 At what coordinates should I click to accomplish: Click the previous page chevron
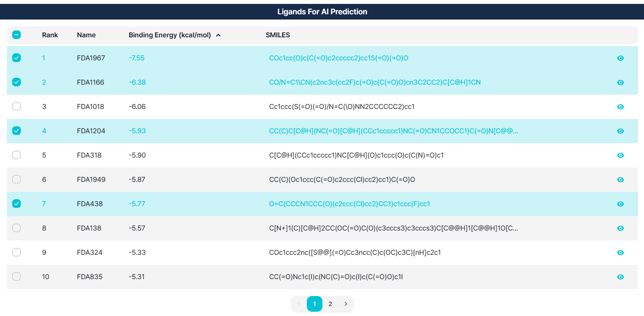(x=299, y=304)
